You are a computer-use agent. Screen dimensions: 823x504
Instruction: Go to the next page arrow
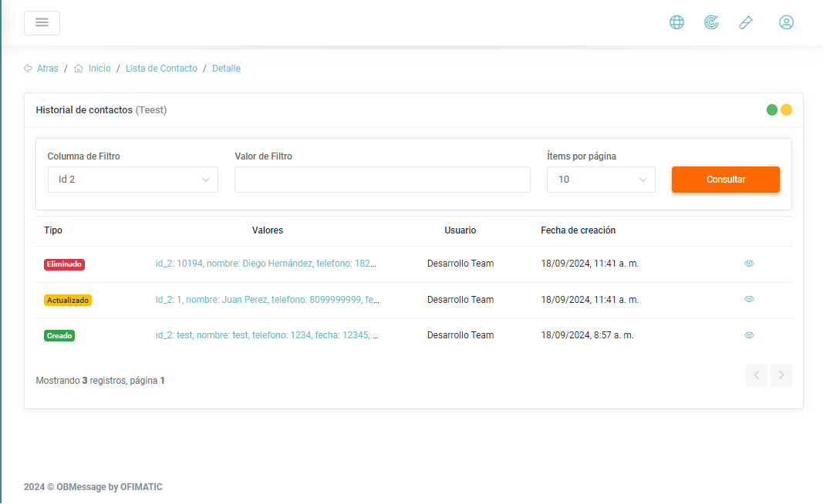[781, 375]
